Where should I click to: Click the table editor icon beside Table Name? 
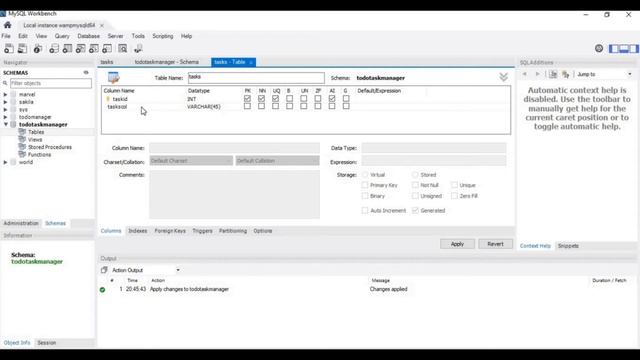(x=113, y=78)
